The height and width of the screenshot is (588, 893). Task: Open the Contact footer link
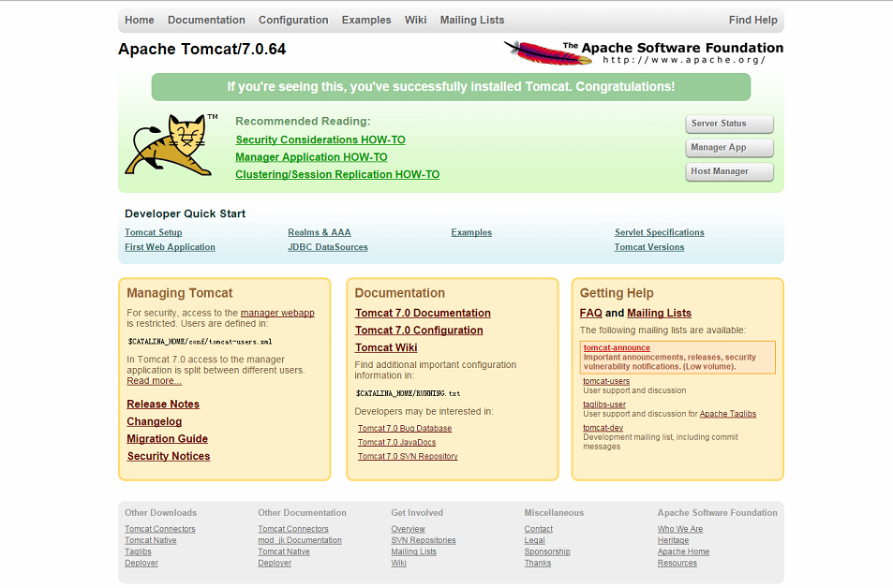point(538,529)
